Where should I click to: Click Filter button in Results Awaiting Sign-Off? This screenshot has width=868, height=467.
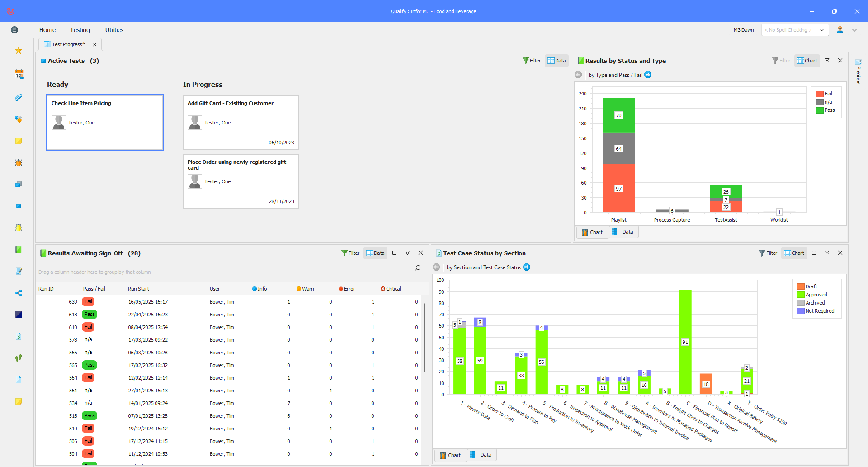tap(350, 253)
